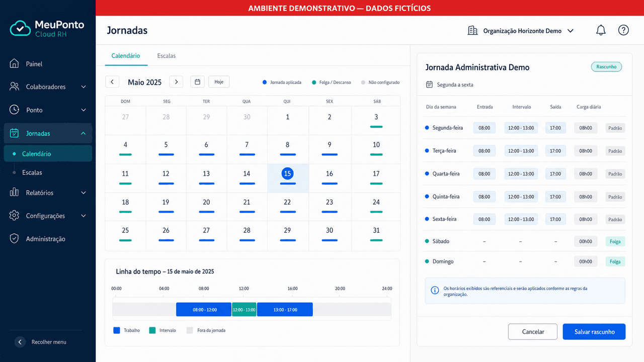The width and height of the screenshot is (644, 362).
Task: Open the help question mark icon
Action: 623,30
